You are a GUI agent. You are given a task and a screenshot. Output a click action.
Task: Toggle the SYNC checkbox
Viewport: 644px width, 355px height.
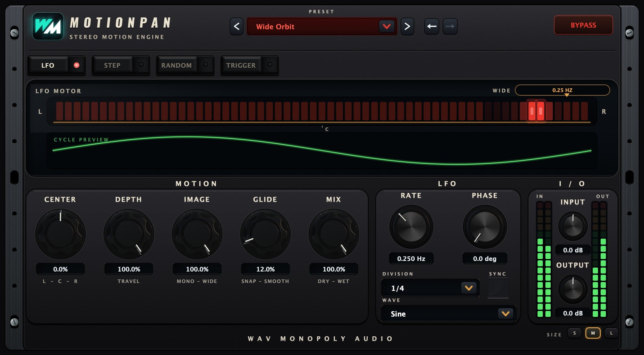[498, 288]
